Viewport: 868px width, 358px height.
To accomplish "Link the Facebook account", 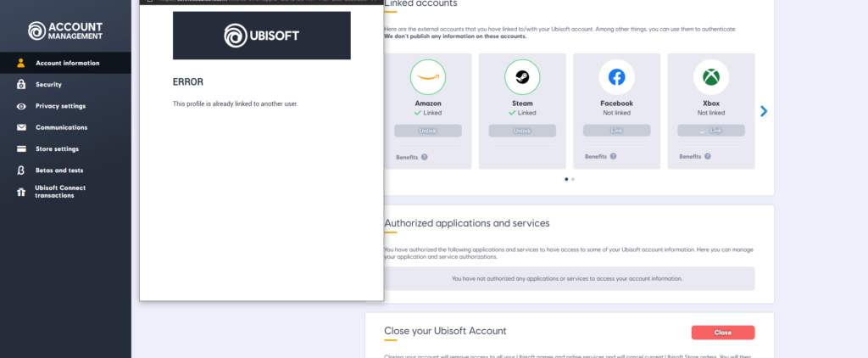I will [617, 131].
